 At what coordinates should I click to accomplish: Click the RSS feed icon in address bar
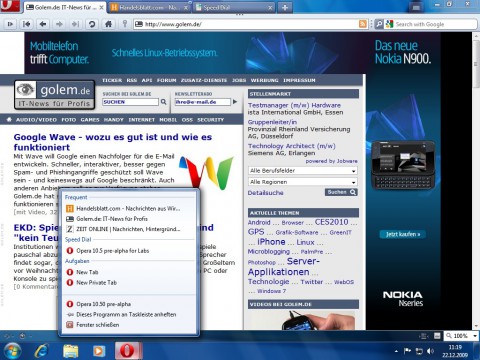pos(363,24)
